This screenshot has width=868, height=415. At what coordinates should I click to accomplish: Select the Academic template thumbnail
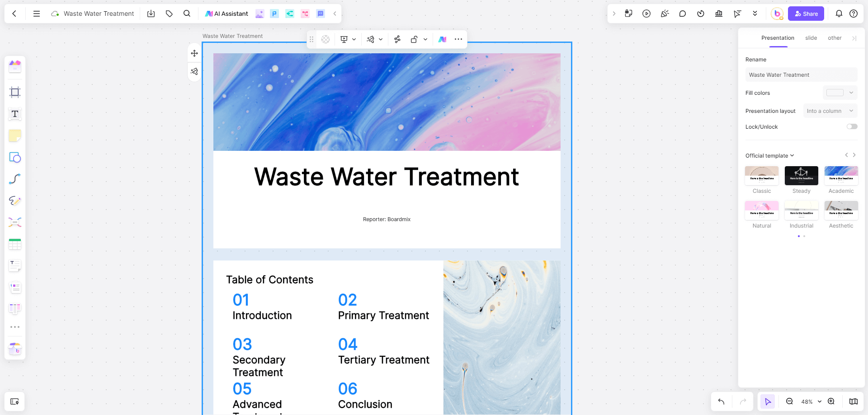click(x=841, y=176)
